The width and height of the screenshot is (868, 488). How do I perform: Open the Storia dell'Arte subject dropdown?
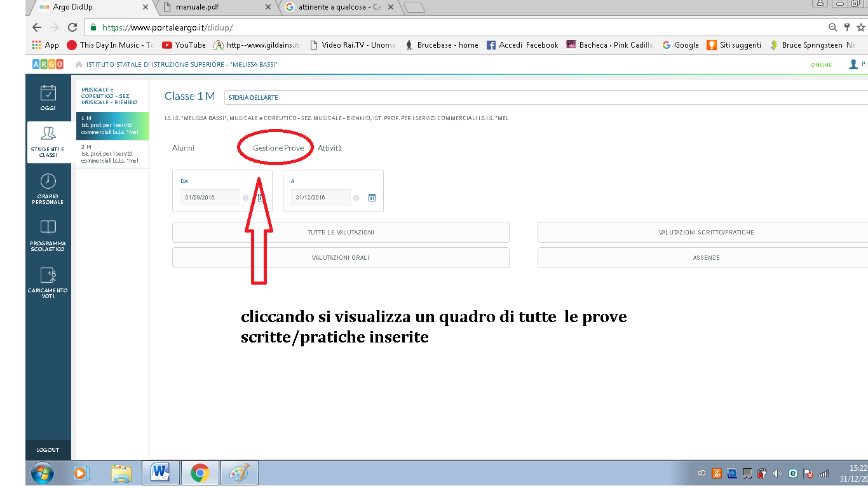pyautogui.click(x=546, y=98)
